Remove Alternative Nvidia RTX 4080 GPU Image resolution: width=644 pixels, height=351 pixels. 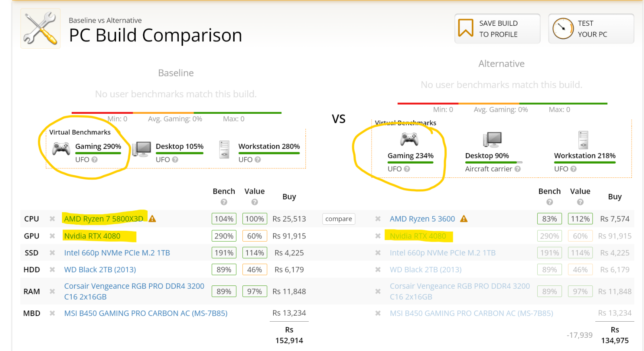(x=378, y=236)
